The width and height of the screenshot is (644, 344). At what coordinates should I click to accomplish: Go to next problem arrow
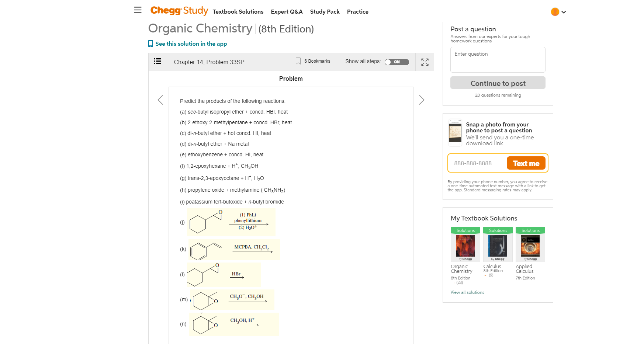pos(422,100)
